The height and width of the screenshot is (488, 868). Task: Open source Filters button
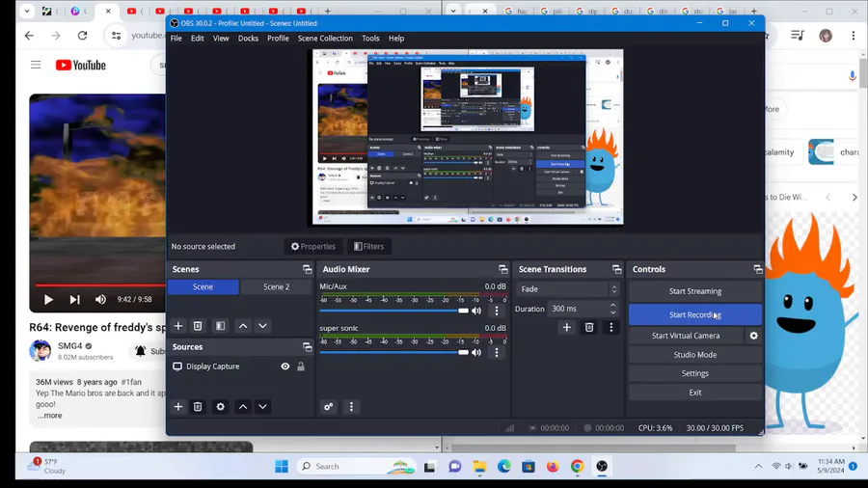368,246
